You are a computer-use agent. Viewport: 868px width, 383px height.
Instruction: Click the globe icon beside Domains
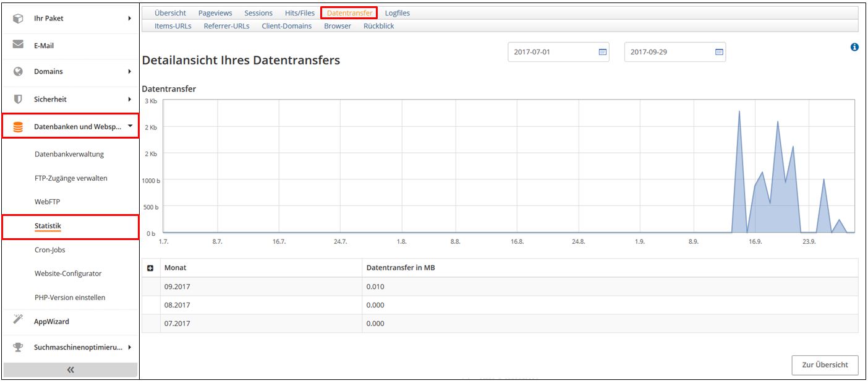[18, 71]
